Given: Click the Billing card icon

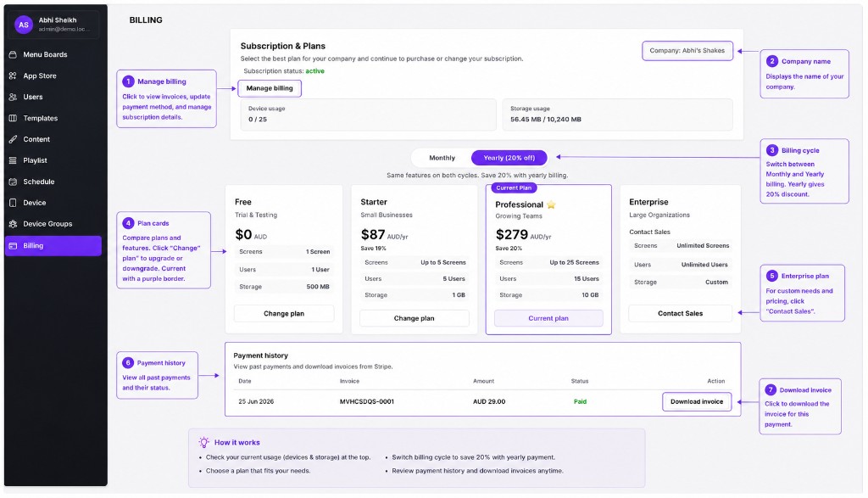Looking at the screenshot, I should click(13, 245).
